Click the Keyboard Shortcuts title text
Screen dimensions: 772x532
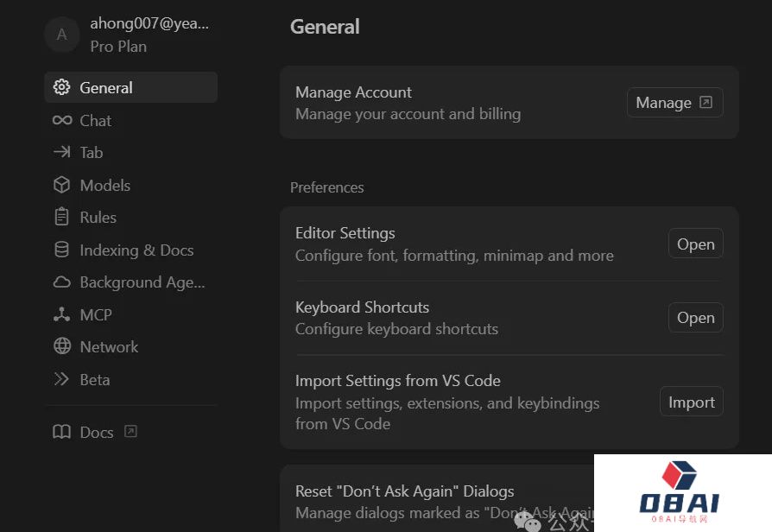pyautogui.click(x=363, y=307)
